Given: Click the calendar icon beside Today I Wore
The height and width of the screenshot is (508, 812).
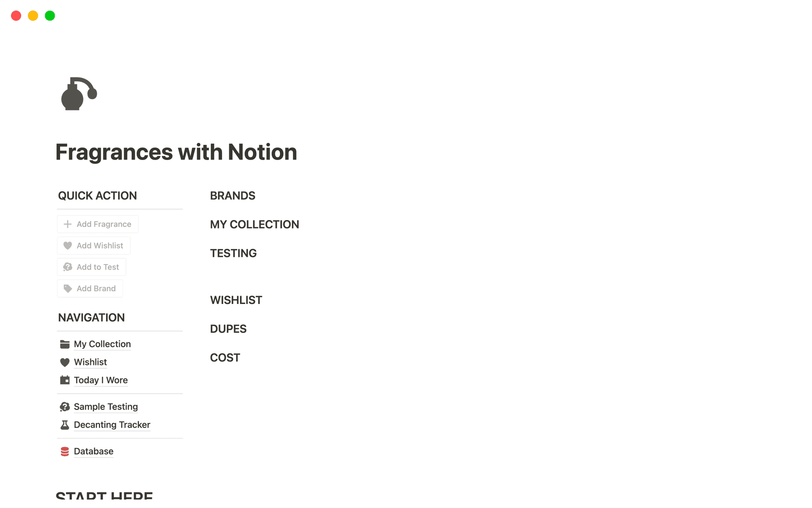Looking at the screenshot, I should click(65, 380).
